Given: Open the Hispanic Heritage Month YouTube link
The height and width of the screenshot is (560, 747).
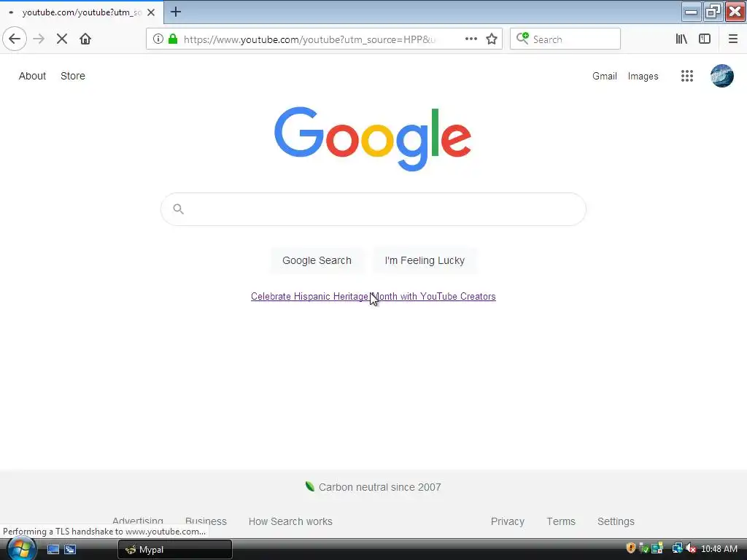Looking at the screenshot, I should (373, 296).
